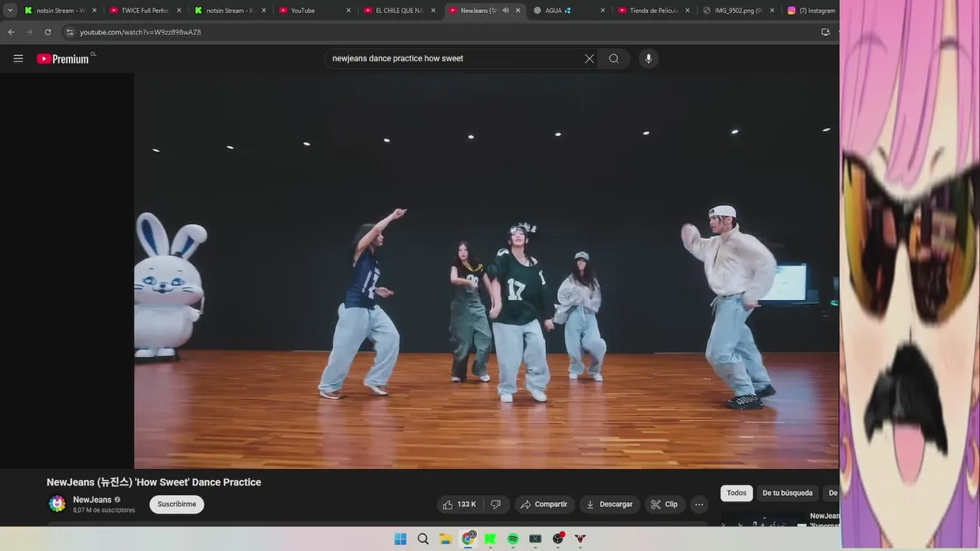
Task: Close the NewJeans tab
Action: coord(518,11)
